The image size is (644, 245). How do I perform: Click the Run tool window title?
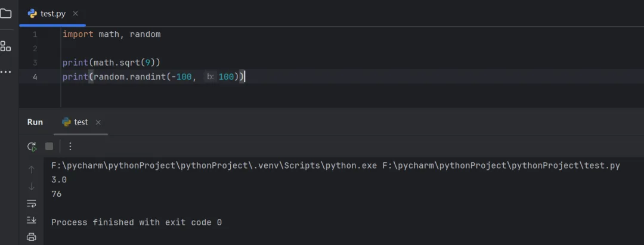pos(35,122)
